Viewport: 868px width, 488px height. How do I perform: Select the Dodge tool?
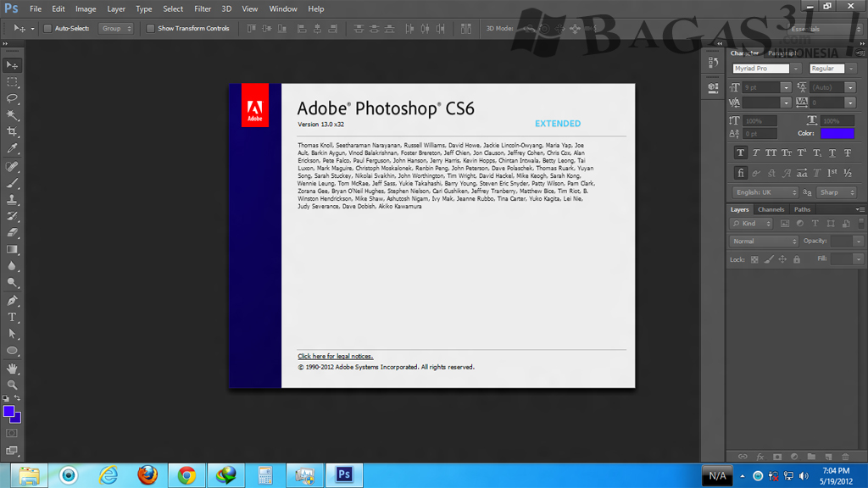pos(12,283)
